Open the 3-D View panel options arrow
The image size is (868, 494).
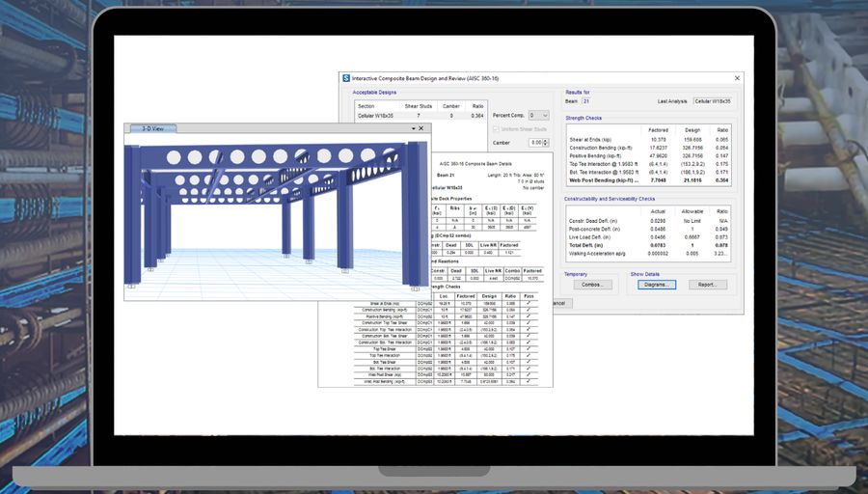[x=413, y=127]
